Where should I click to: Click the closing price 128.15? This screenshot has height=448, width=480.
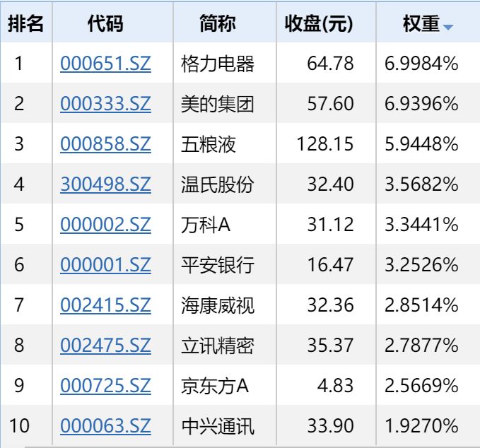point(325,144)
